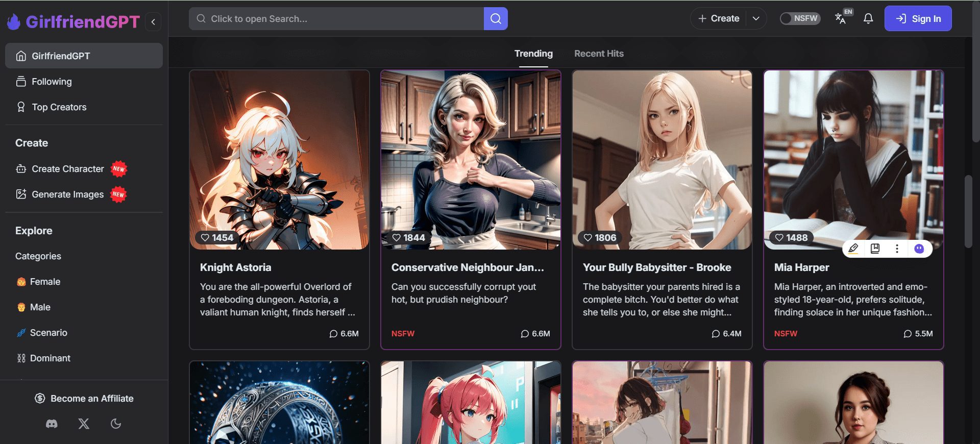Click the bookmark icon on Mia Harper card
The image size is (980, 444).
click(875, 249)
